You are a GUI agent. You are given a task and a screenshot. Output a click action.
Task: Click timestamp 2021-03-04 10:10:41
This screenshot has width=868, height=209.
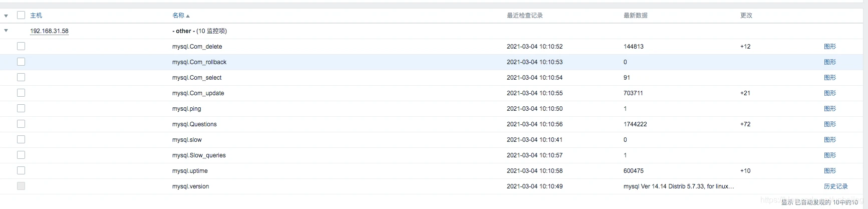pyautogui.click(x=534, y=140)
